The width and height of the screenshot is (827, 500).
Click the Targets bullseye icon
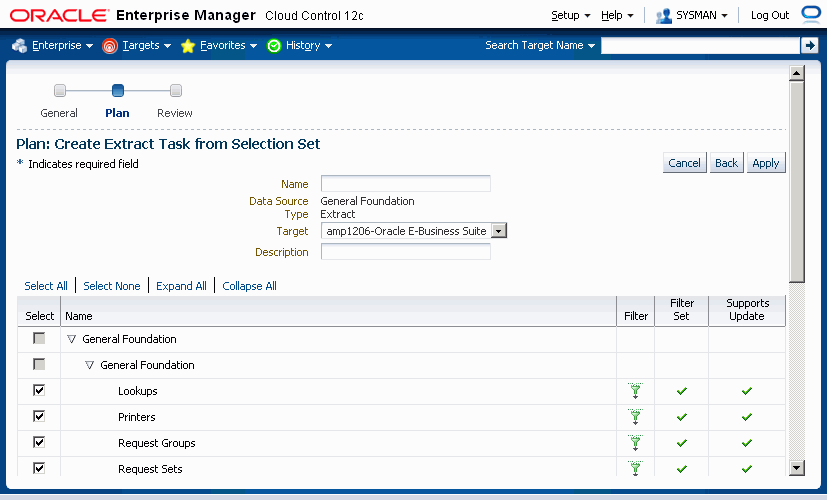(110, 46)
